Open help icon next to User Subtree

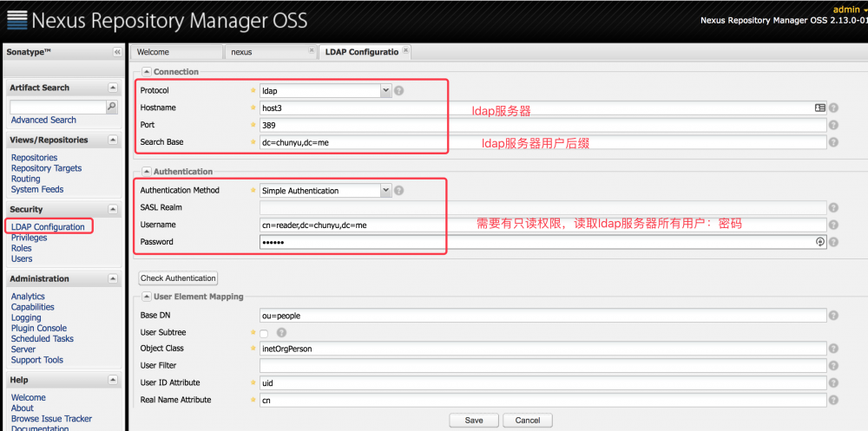281,332
